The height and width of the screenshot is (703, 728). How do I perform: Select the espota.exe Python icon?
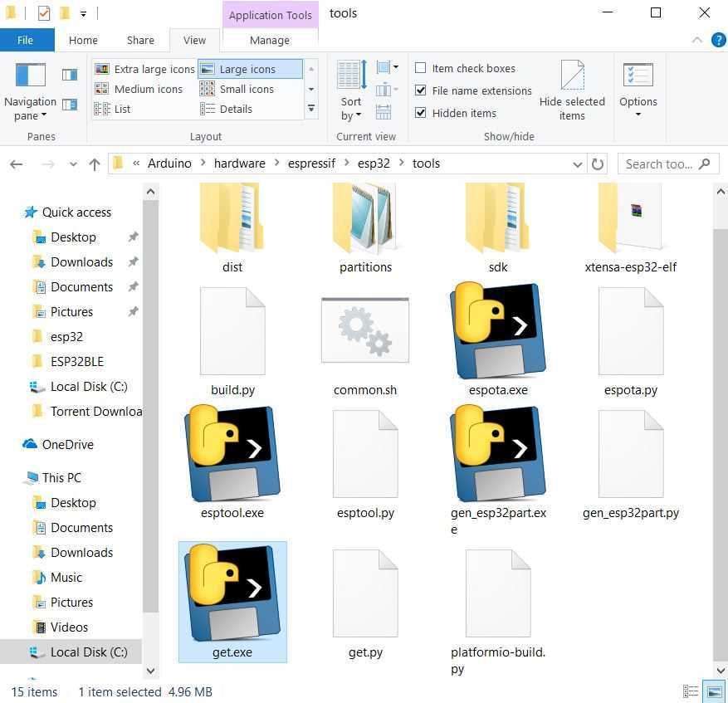coord(498,330)
